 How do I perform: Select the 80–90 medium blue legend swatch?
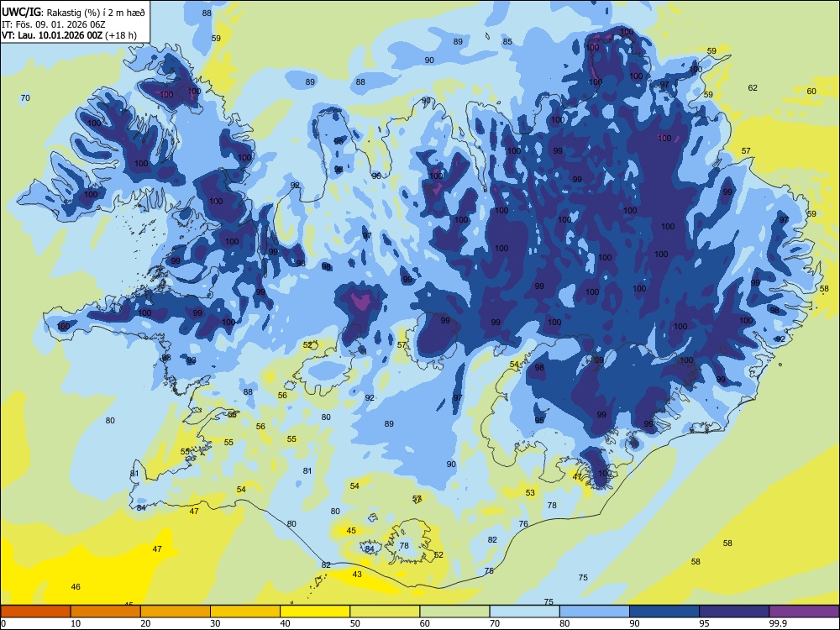pyautogui.click(x=595, y=612)
